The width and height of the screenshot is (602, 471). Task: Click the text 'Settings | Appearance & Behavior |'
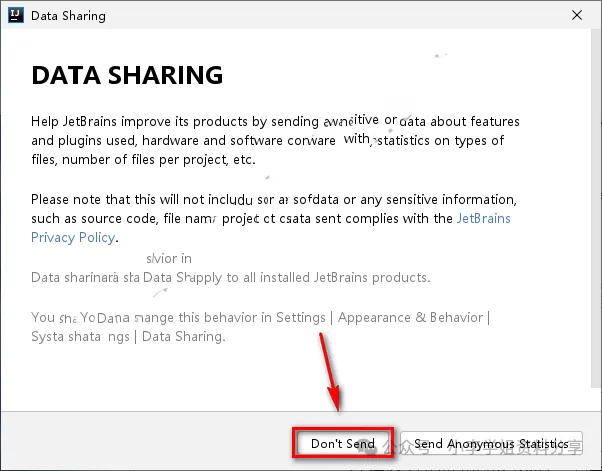tap(383, 317)
